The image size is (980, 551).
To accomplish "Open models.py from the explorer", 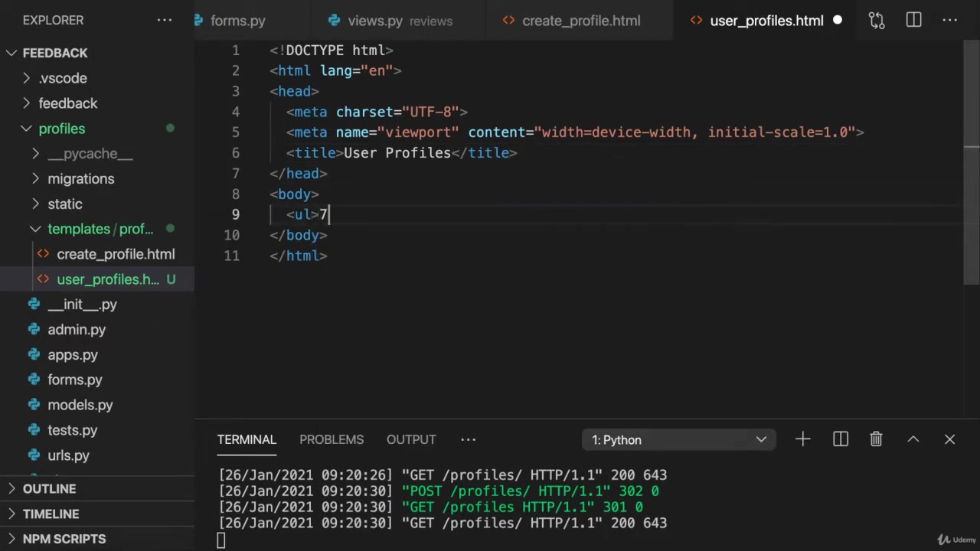I will click(80, 405).
